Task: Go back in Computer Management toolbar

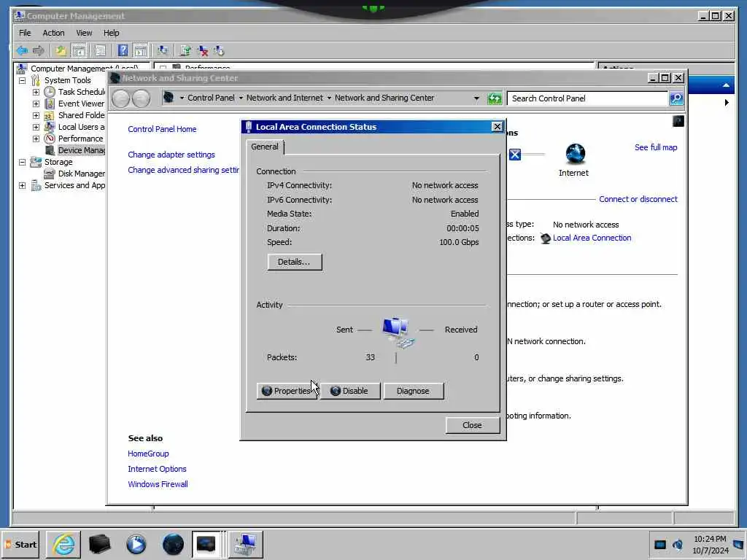Action: pos(22,50)
